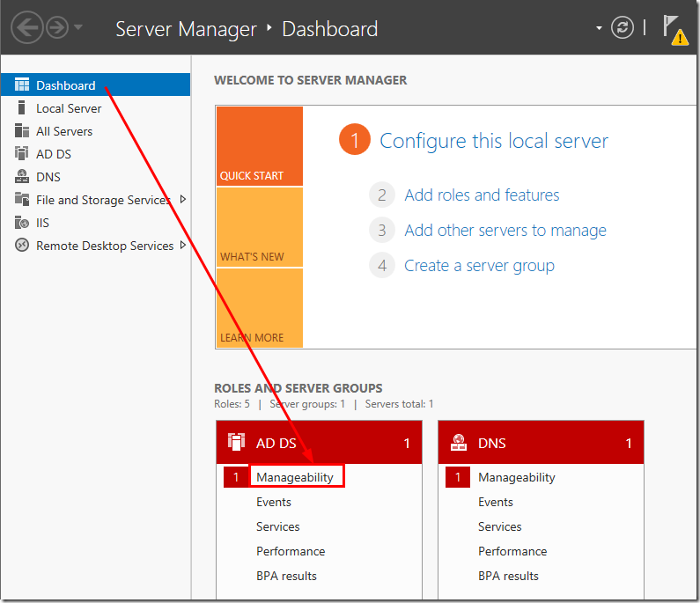Click Add roles and features link

coord(482,195)
